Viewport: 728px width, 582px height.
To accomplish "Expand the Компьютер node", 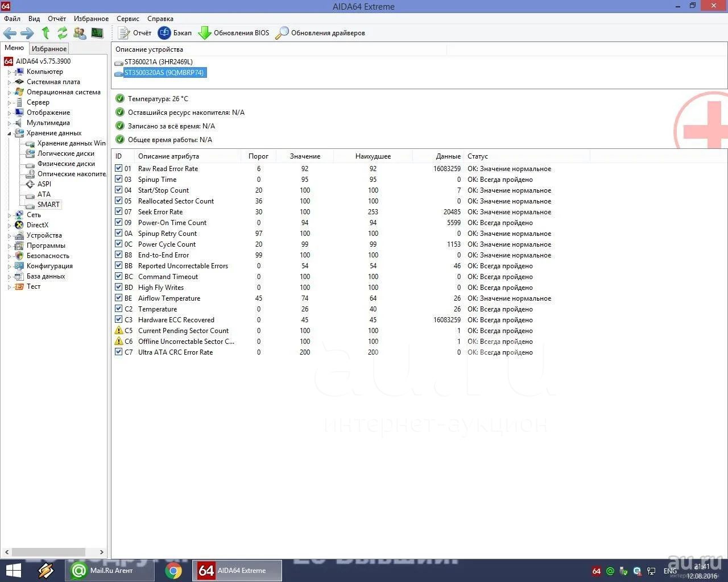I will coord(9,72).
